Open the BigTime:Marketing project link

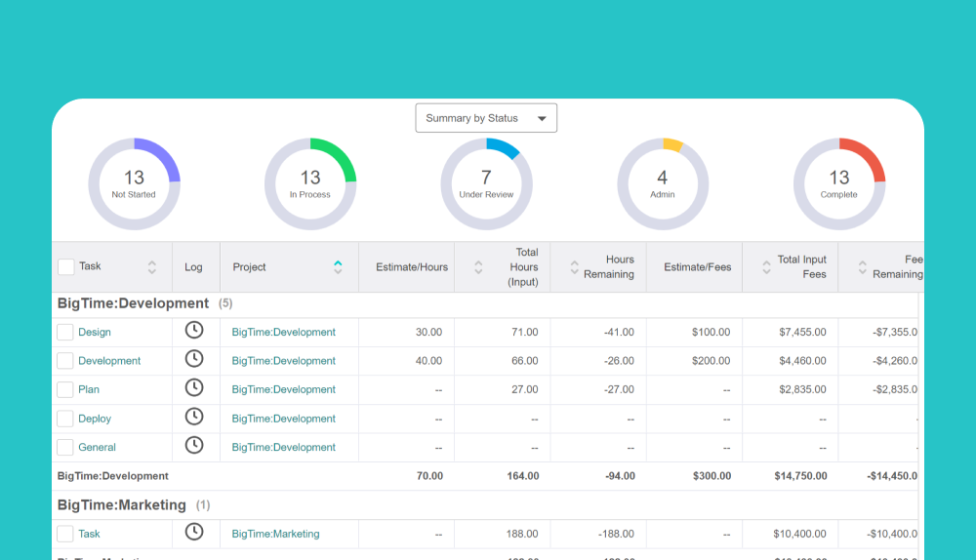pyautogui.click(x=276, y=534)
